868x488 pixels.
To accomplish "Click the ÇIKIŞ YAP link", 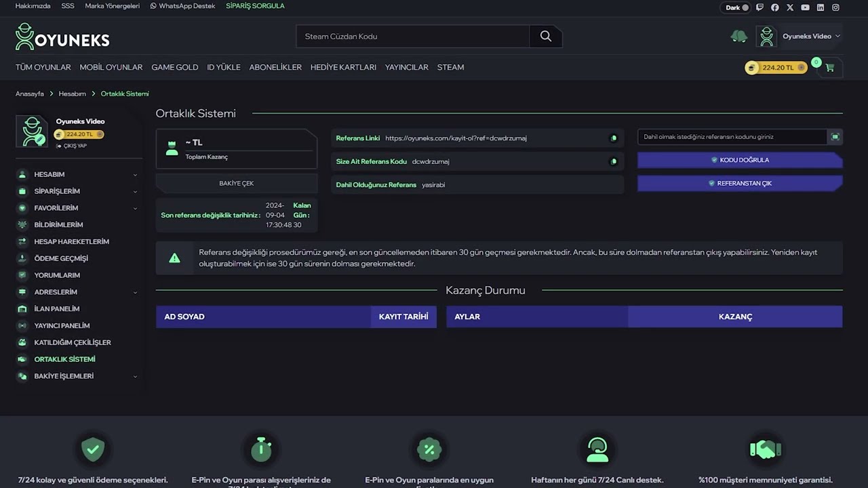I will pos(72,146).
